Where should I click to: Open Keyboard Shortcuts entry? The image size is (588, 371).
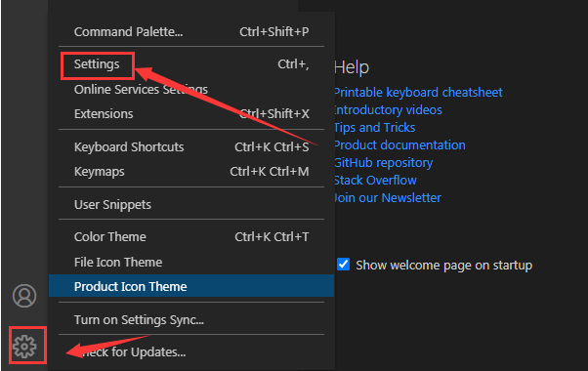tap(191, 146)
